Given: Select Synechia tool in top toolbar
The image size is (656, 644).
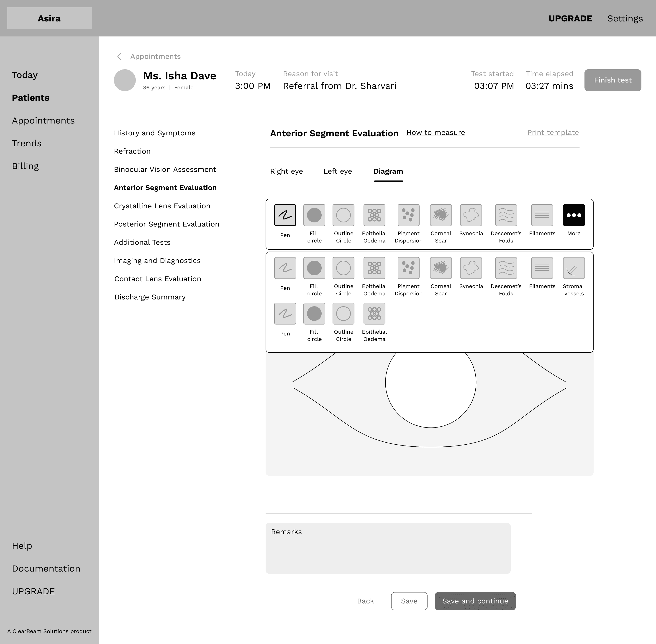Looking at the screenshot, I should [471, 215].
